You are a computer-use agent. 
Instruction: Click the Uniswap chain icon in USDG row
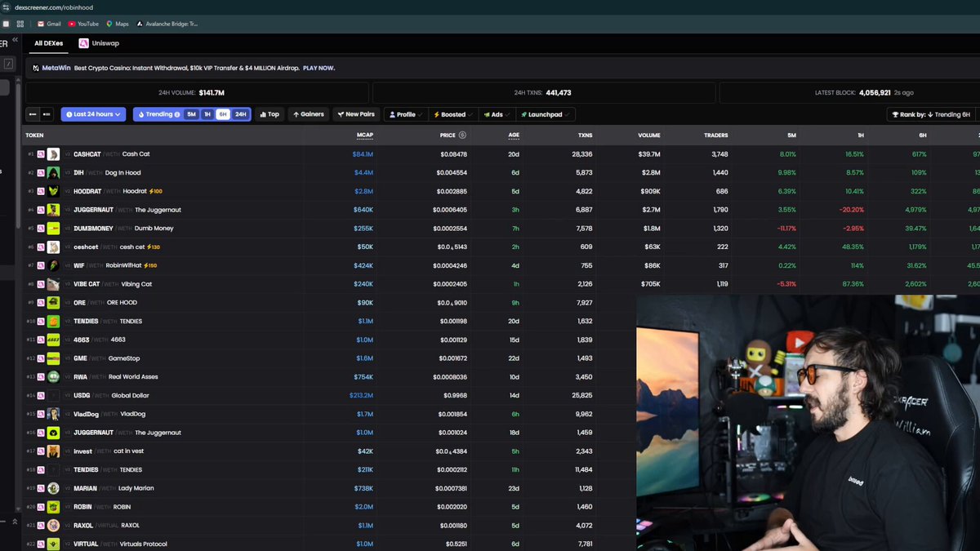[x=41, y=396]
